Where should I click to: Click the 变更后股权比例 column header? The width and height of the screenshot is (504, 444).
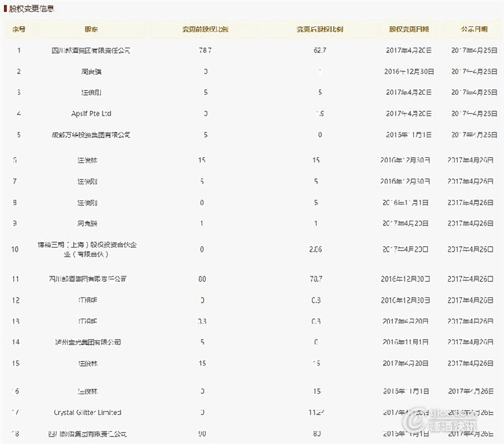tap(320, 30)
